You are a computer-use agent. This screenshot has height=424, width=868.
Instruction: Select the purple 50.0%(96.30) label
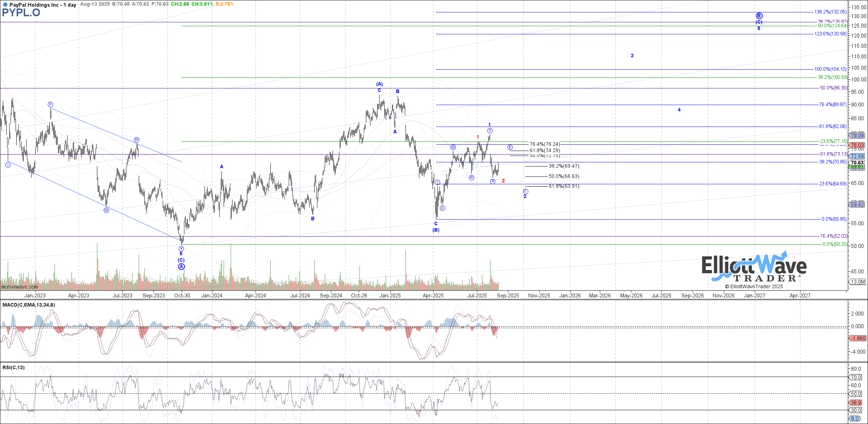pyautogui.click(x=834, y=88)
